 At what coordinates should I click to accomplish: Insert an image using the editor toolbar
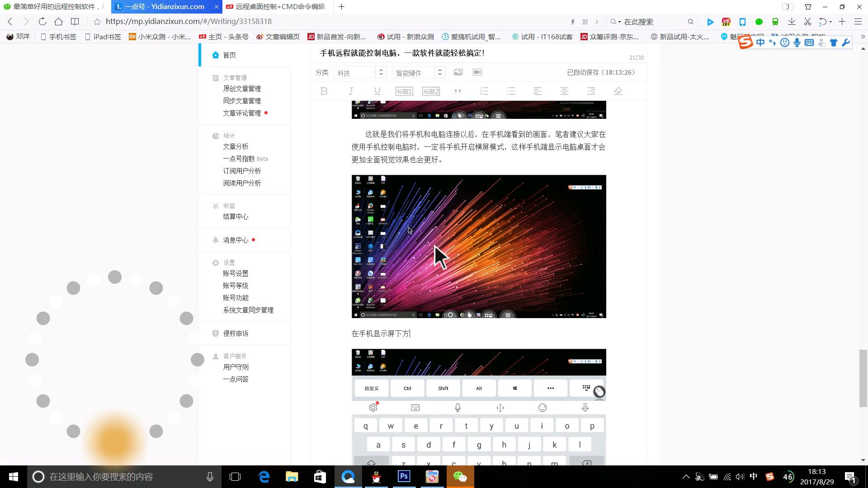(458, 72)
